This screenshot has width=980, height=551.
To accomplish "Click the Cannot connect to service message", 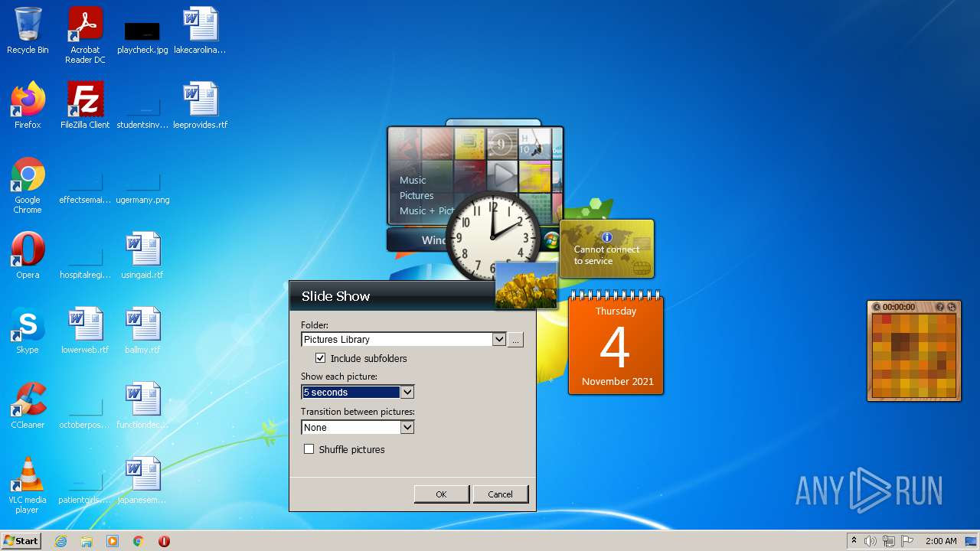I will point(606,255).
